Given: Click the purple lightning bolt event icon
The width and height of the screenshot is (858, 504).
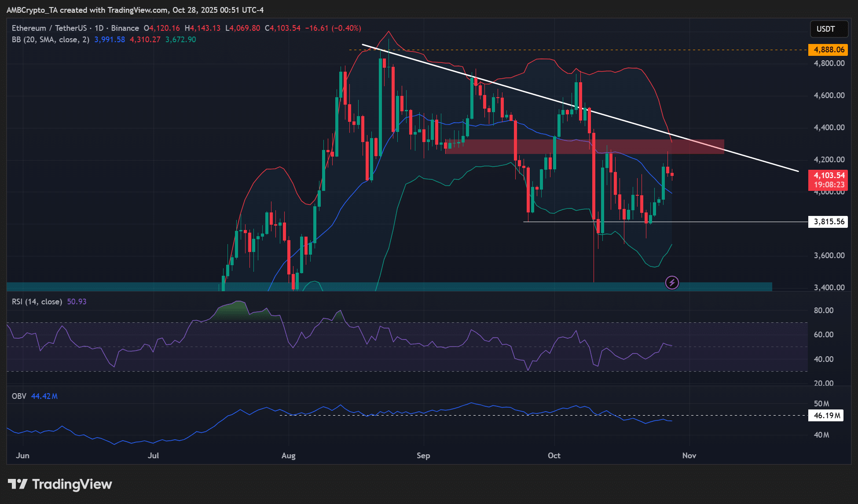Looking at the screenshot, I should pos(672,282).
